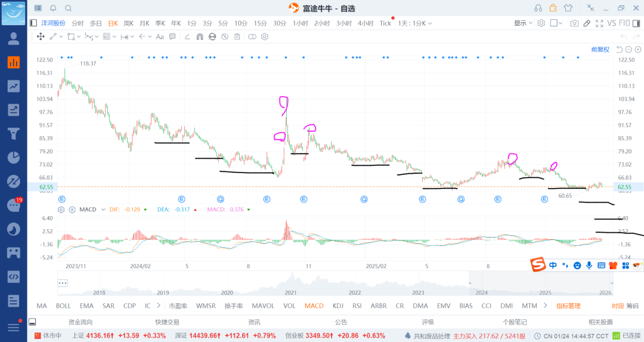The height and width of the screenshot is (342, 644).
Task: Open notifications bell in title bar
Action: tap(54, 8)
